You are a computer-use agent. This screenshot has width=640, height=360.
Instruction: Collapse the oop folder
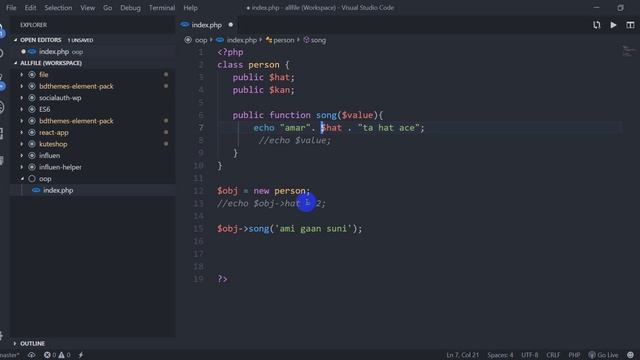pyautogui.click(x=22, y=179)
